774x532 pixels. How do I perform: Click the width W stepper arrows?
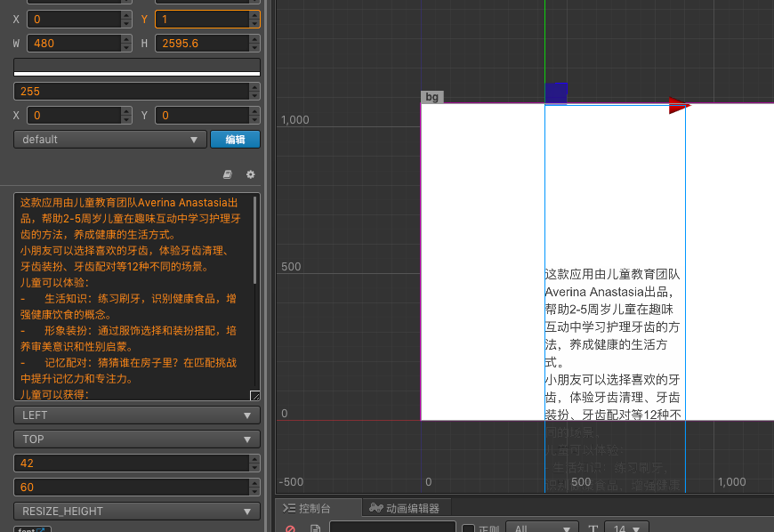126,43
